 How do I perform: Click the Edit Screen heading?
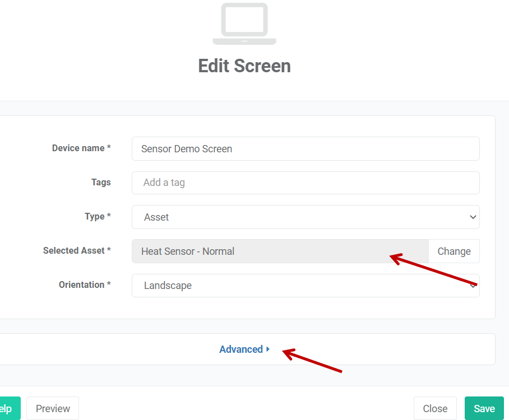(244, 66)
